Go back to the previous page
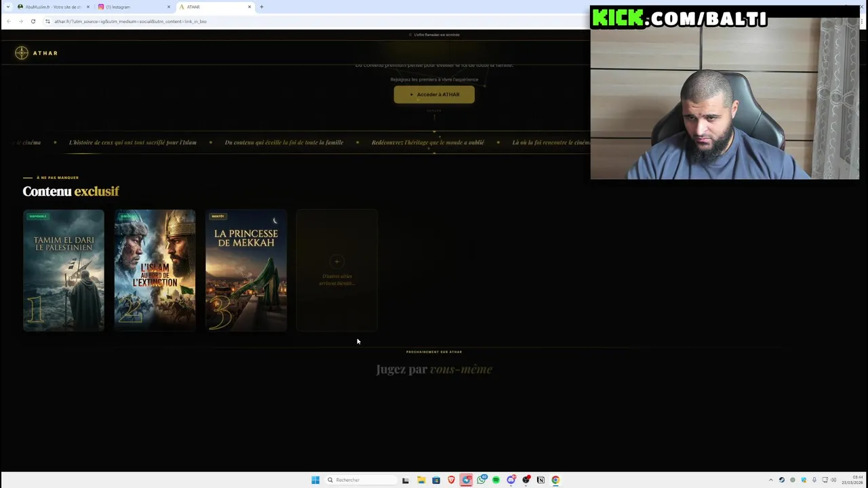 [8, 21]
